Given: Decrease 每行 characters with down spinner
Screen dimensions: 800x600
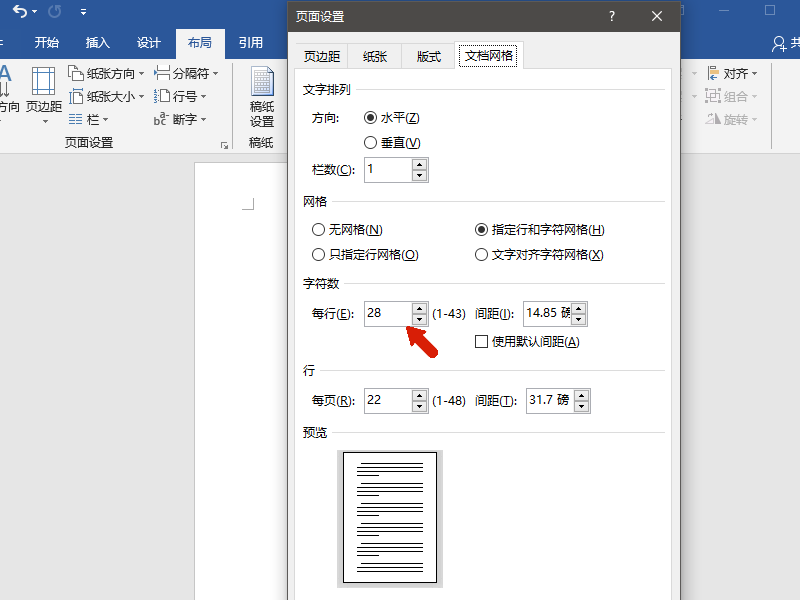Looking at the screenshot, I should [419, 319].
